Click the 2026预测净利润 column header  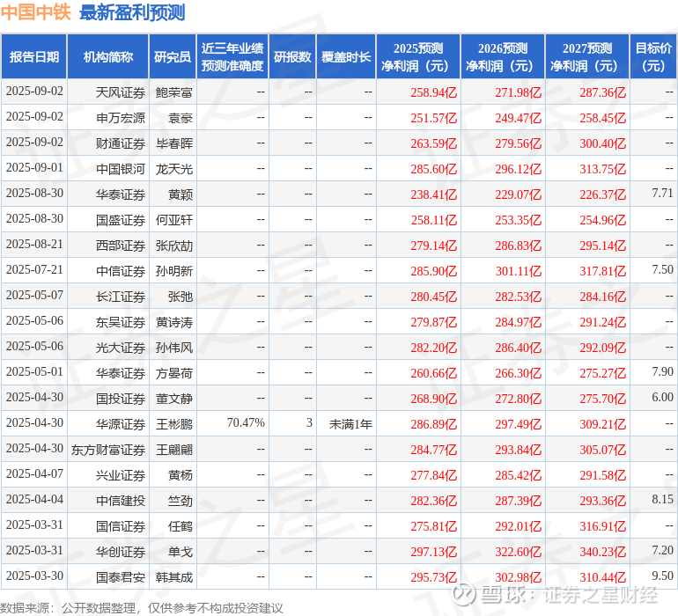click(x=503, y=56)
